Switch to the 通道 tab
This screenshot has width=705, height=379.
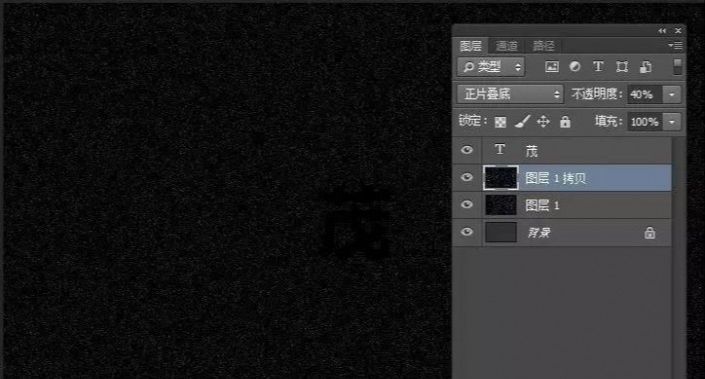click(507, 46)
